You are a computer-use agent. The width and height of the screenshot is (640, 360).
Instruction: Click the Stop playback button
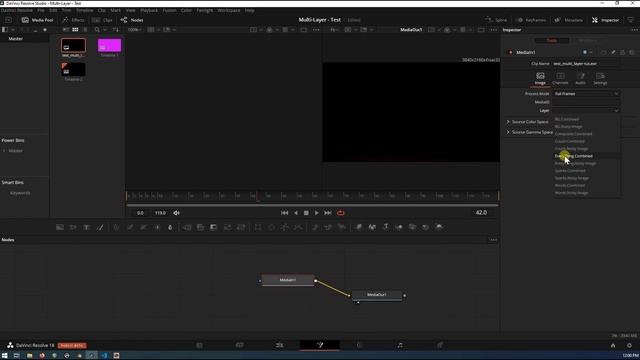tap(306, 213)
